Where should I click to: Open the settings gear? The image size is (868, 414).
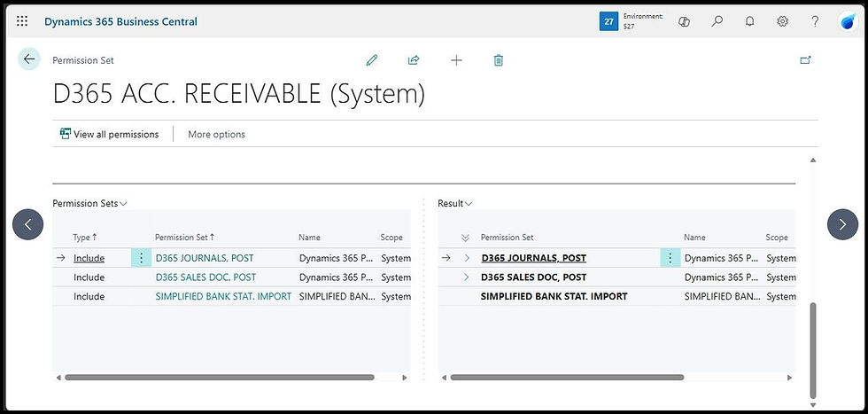click(782, 21)
